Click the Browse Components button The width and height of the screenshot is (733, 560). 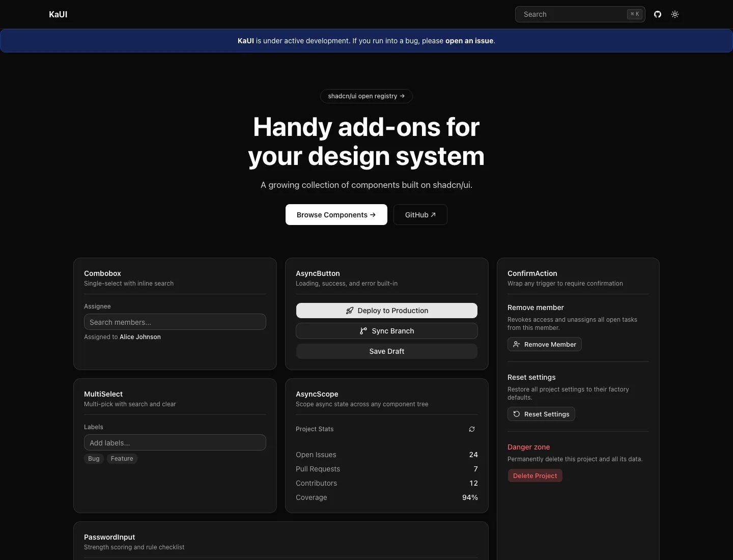coord(336,215)
